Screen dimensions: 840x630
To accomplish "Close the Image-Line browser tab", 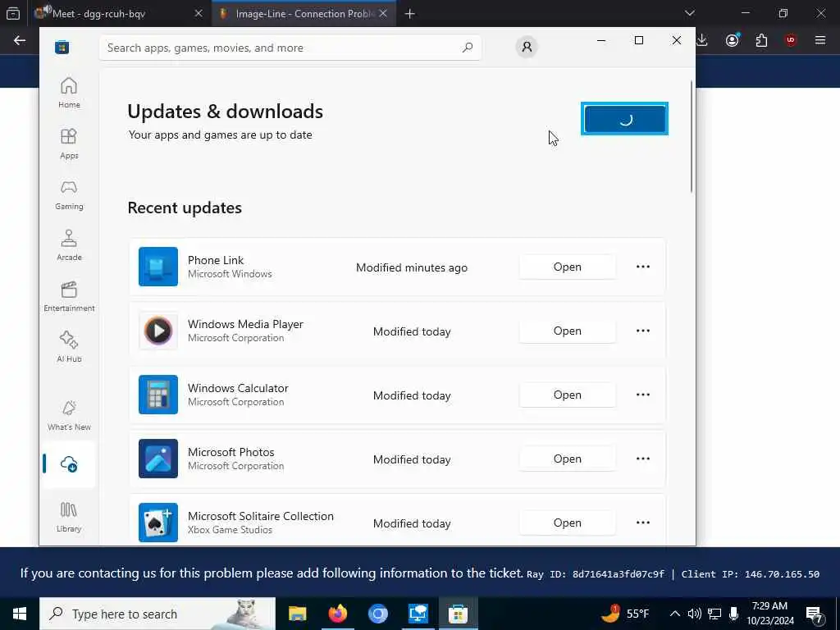I will click(383, 13).
